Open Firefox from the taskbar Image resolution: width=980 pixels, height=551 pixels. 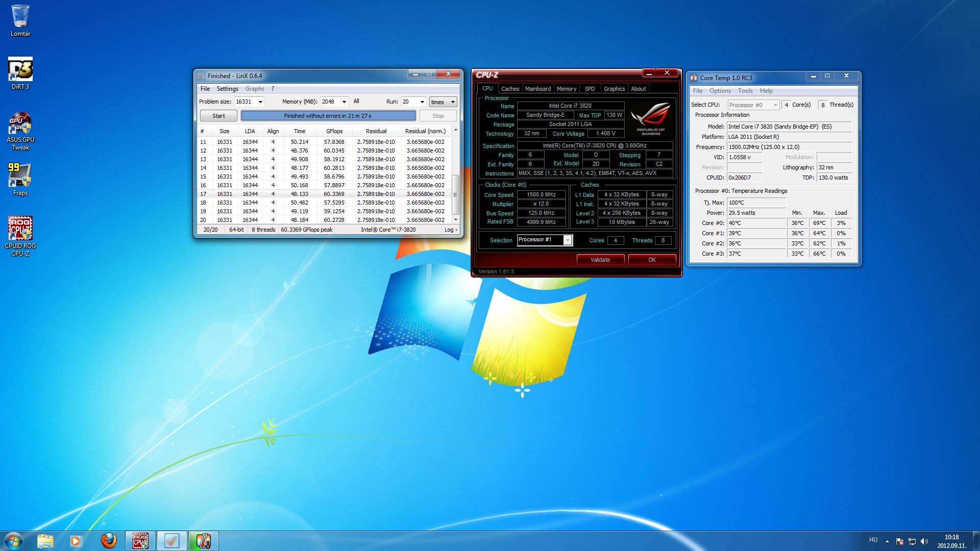coord(109,541)
